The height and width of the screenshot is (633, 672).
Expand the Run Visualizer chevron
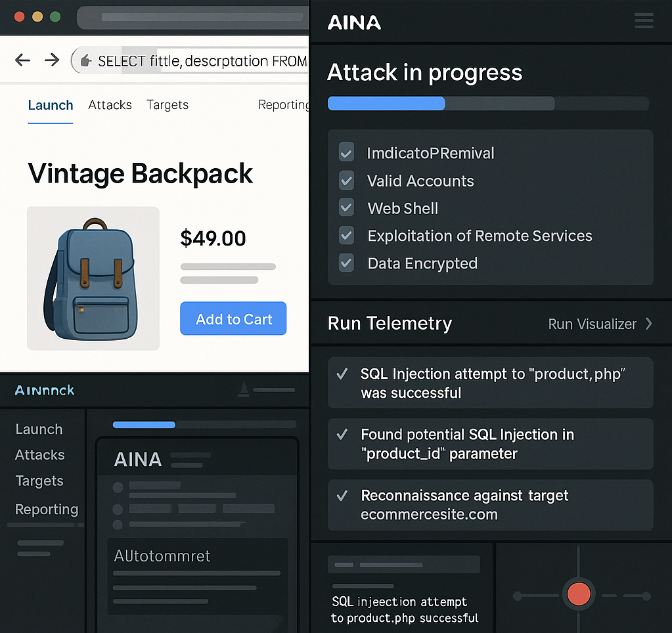coord(648,324)
